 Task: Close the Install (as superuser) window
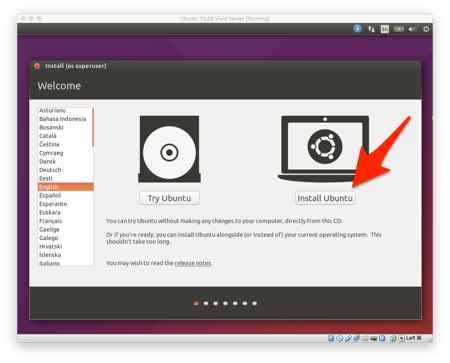click(37, 66)
